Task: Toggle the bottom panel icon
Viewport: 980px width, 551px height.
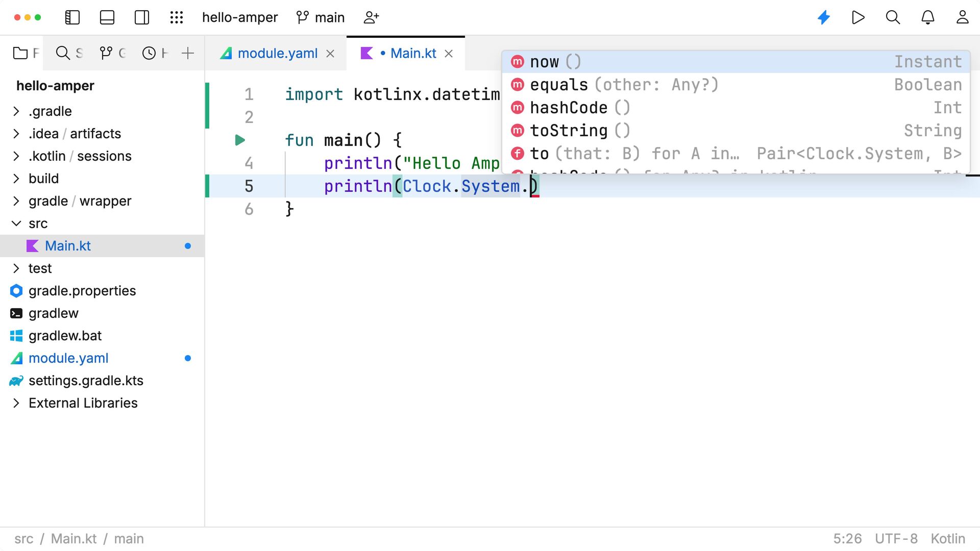Action: pos(107,17)
